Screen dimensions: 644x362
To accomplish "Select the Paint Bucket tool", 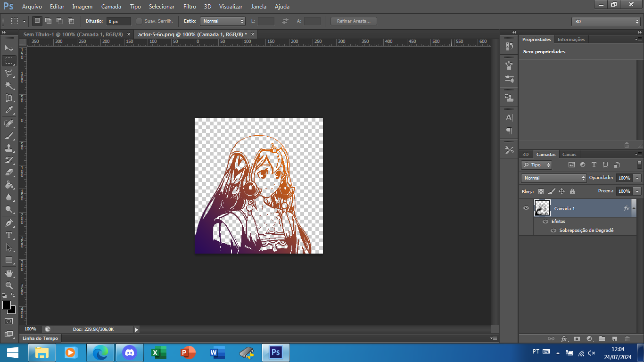I will [9, 185].
